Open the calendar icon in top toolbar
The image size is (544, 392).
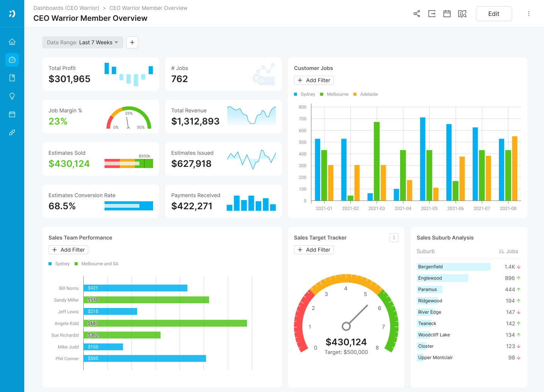click(x=447, y=14)
